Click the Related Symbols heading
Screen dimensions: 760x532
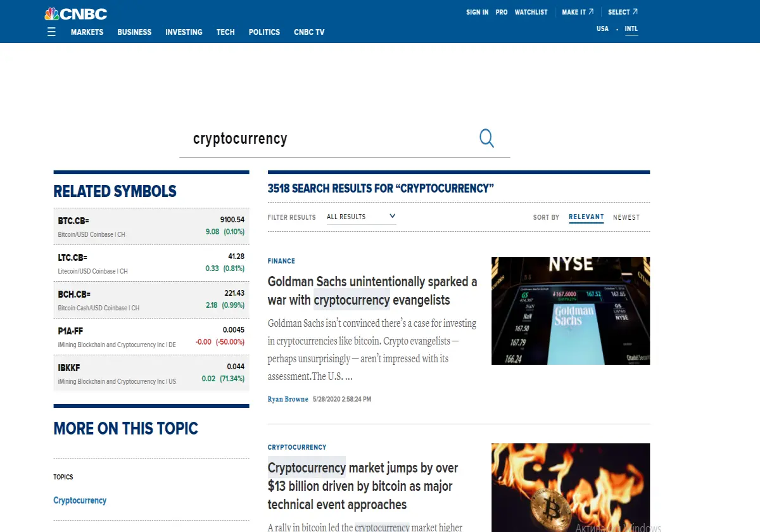(x=115, y=191)
